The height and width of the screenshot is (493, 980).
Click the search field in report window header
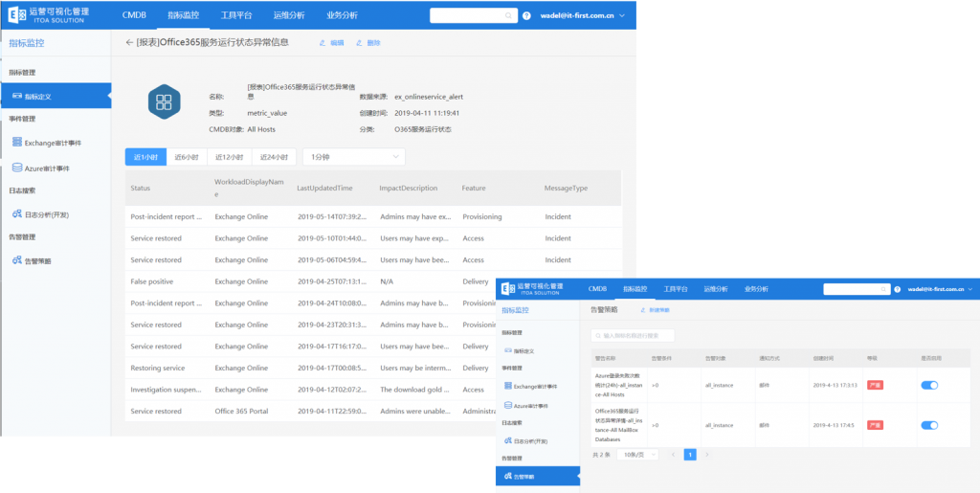474,15
